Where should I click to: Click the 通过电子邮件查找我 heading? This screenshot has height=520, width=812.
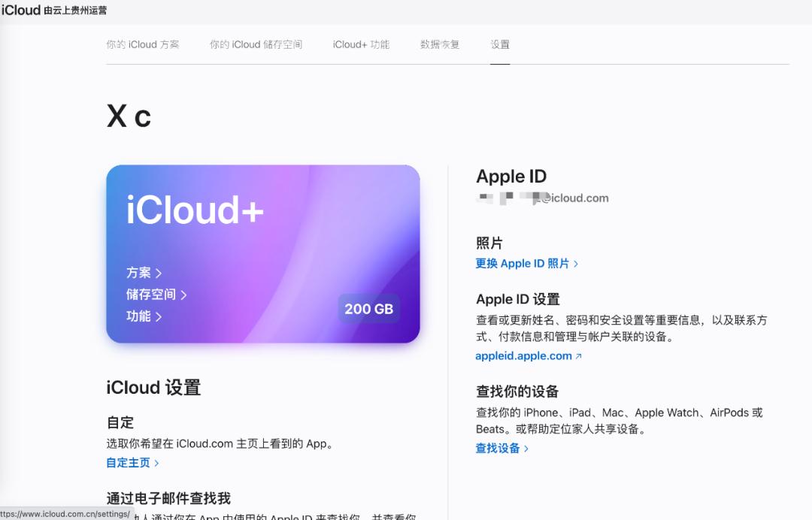168,498
